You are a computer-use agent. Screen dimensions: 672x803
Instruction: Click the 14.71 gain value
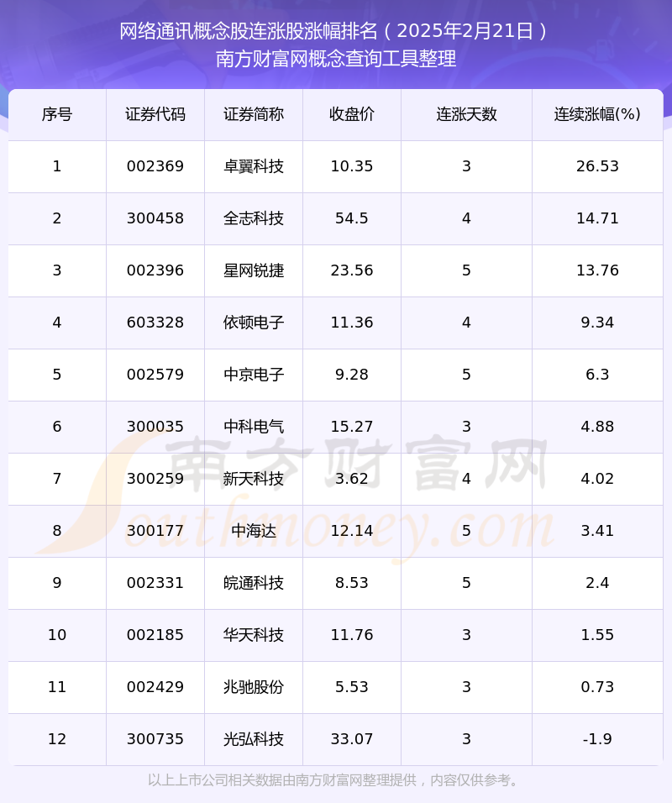coord(597,218)
